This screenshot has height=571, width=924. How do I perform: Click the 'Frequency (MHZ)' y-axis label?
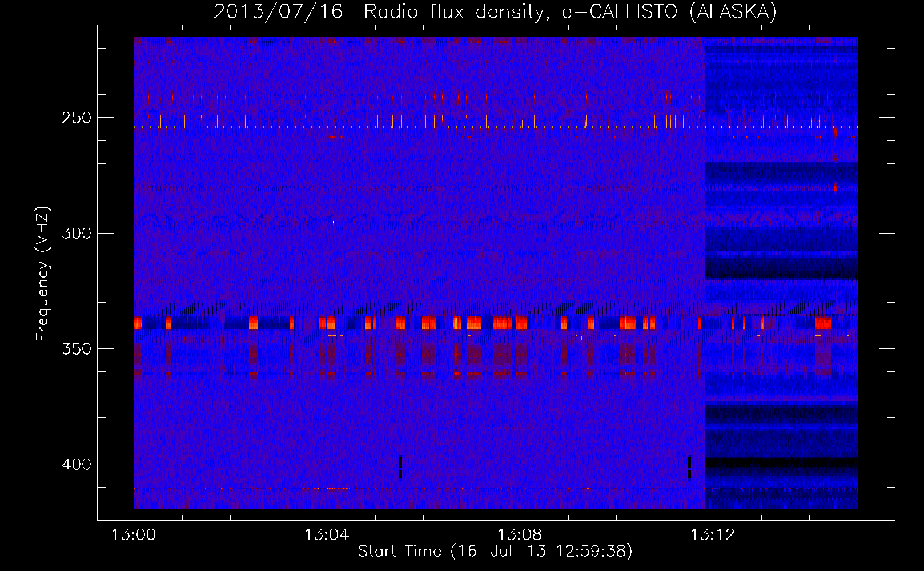click(43, 274)
